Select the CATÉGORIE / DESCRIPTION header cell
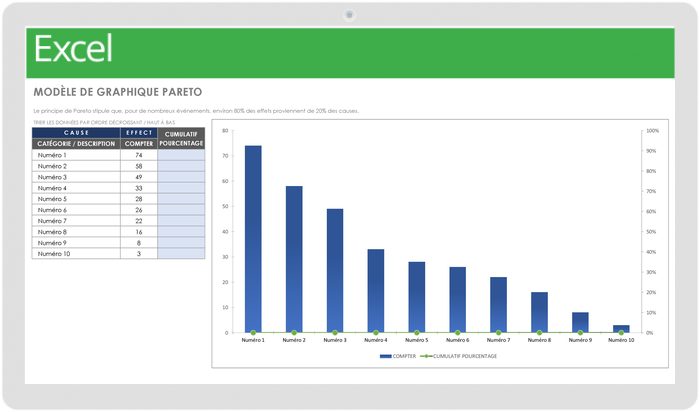The image size is (700, 412). tap(76, 144)
